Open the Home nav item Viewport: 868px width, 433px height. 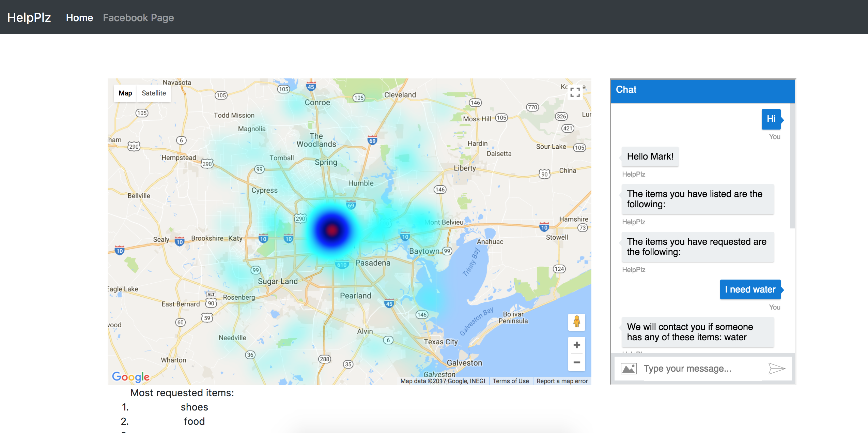tap(79, 18)
